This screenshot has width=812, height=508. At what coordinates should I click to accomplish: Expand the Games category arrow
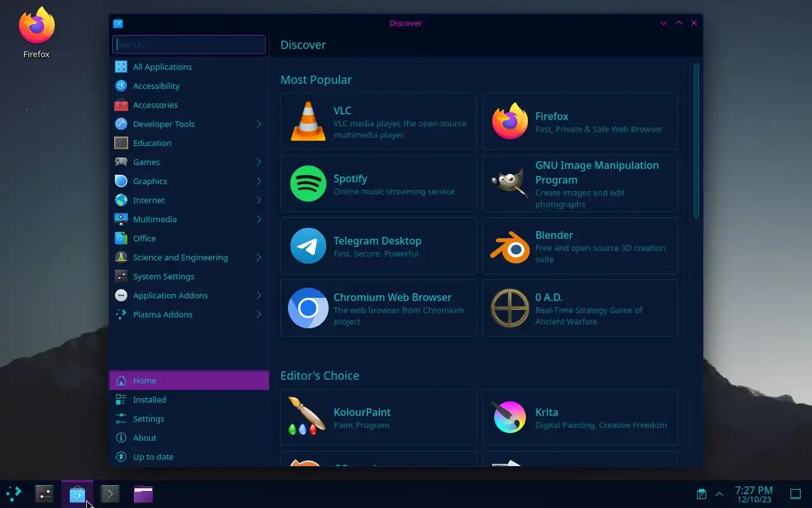coord(259,162)
